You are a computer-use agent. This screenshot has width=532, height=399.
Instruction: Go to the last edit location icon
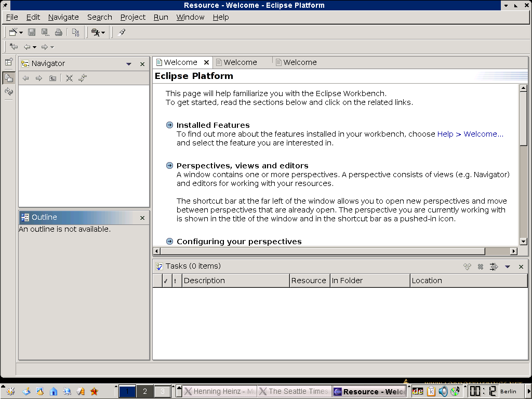(14, 46)
